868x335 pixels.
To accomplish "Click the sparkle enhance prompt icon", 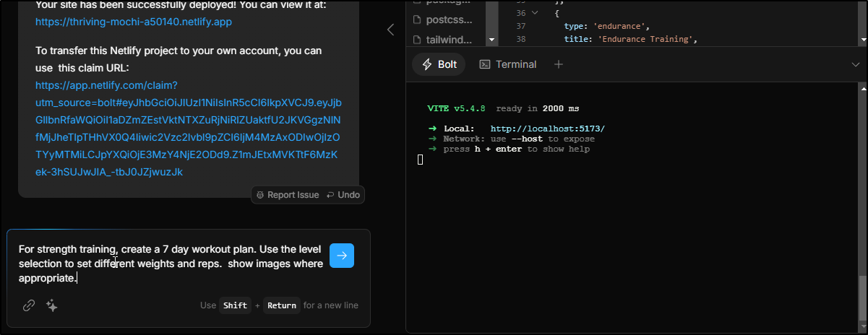I will (x=52, y=305).
